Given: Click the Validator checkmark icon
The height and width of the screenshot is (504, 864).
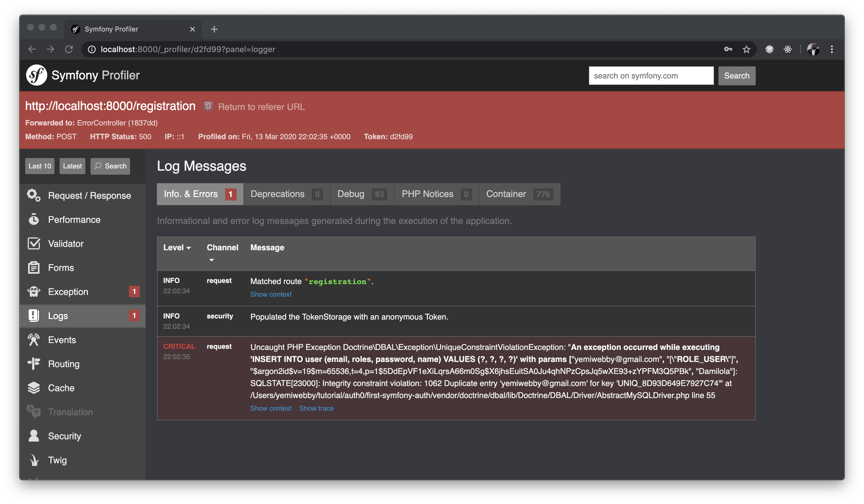Looking at the screenshot, I should [34, 244].
